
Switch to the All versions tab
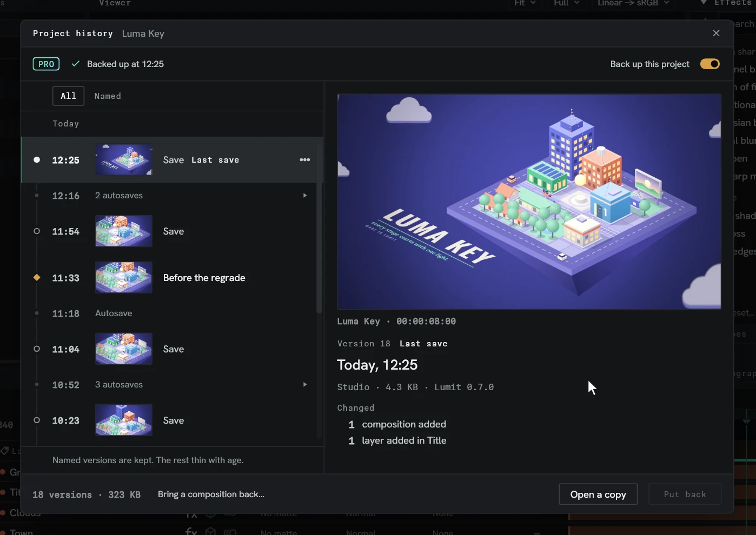[68, 96]
